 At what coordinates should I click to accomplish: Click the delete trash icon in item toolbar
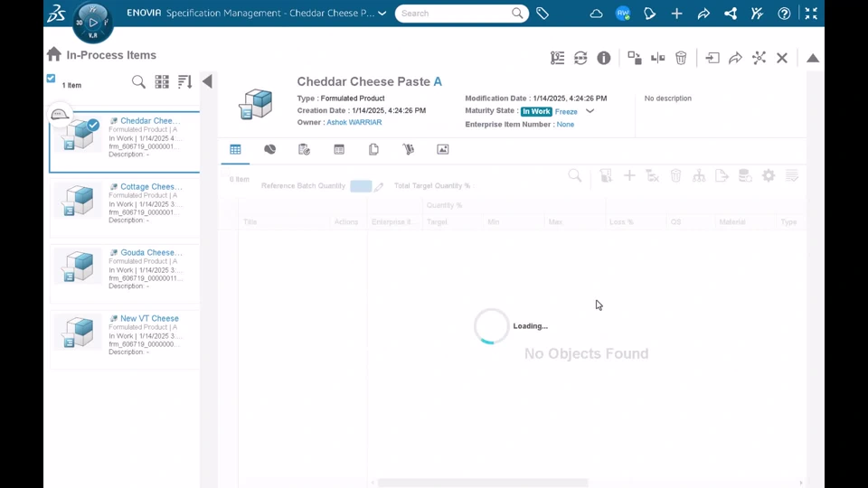[x=681, y=58]
